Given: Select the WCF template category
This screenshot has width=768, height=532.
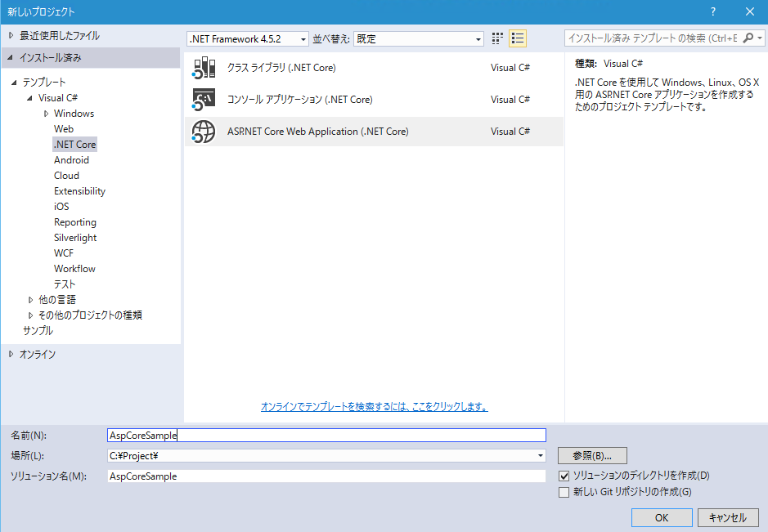Looking at the screenshot, I should [x=64, y=253].
